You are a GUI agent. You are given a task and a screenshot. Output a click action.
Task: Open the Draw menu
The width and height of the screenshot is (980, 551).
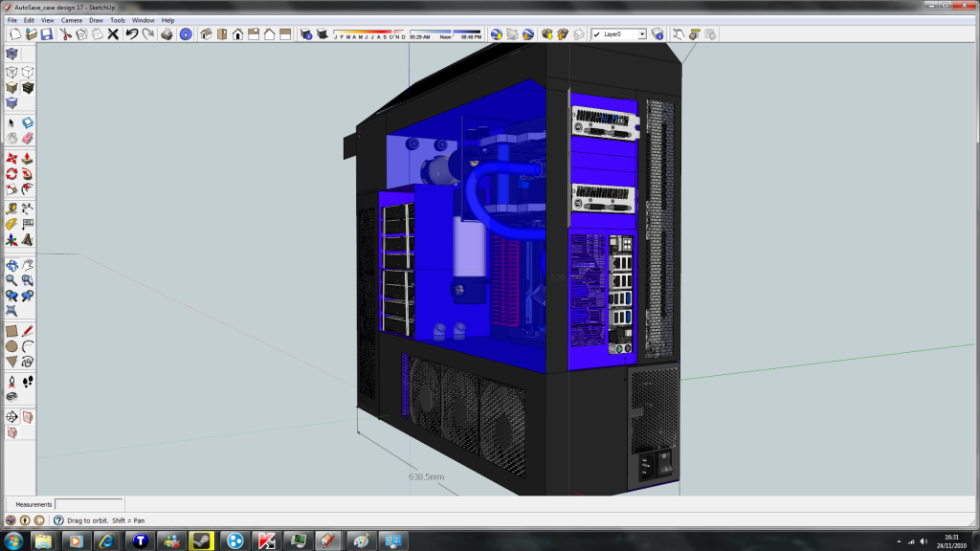[x=96, y=19]
